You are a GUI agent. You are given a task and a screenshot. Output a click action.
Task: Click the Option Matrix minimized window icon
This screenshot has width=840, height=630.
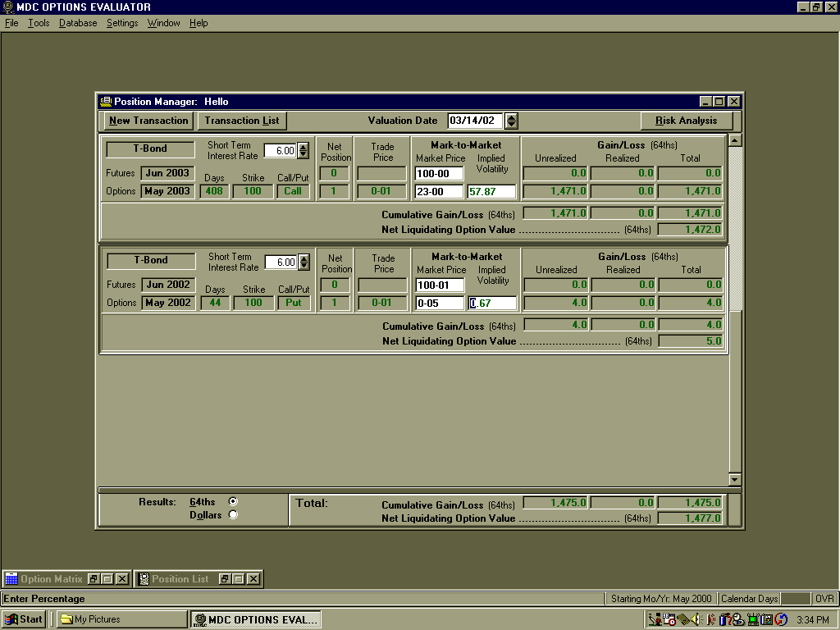pos(11,579)
